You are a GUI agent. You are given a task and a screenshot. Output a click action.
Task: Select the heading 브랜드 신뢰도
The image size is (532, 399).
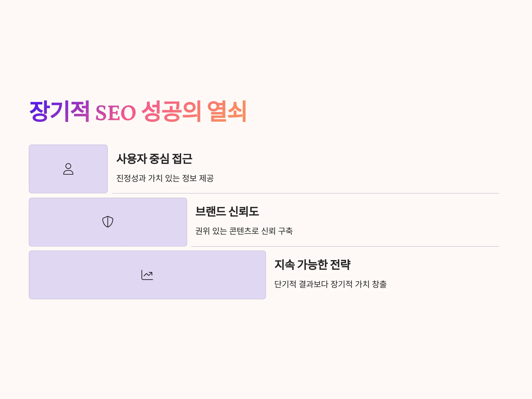coord(227,212)
